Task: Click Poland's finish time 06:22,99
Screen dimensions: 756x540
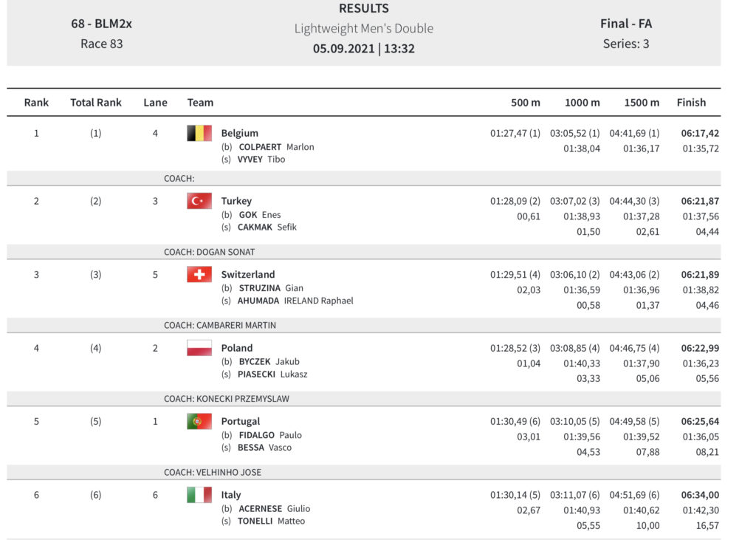Action: point(700,348)
